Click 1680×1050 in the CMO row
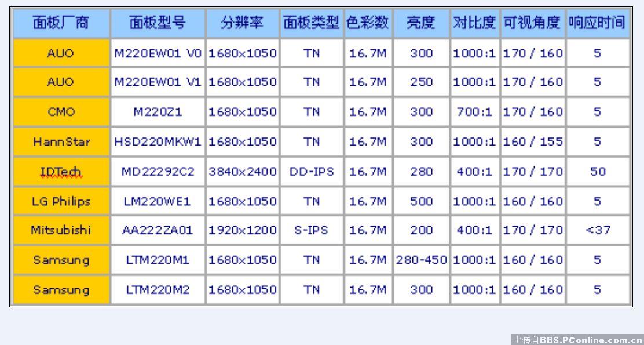This screenshot has width=644, height=345. pos(242,112)
